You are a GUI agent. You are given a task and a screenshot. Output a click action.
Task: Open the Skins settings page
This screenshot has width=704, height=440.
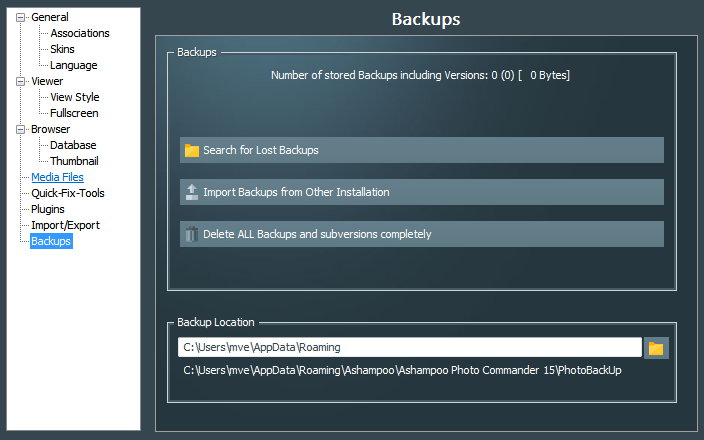[x=62, y=49]
